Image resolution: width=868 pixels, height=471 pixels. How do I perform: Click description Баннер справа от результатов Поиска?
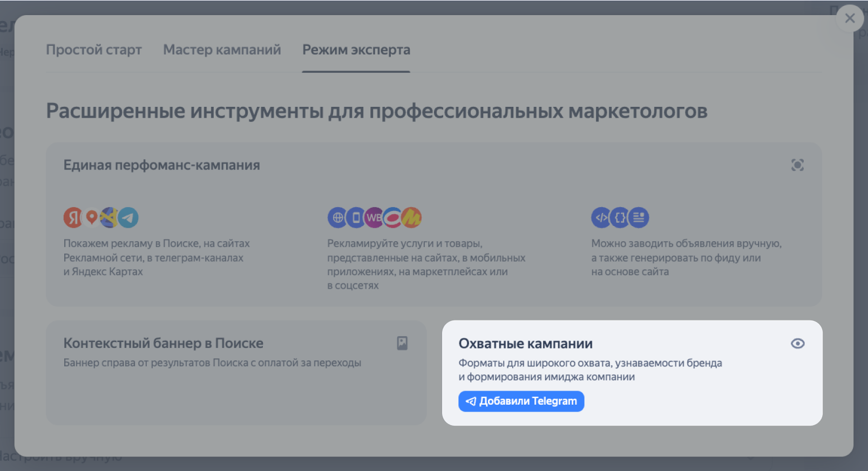click(212, 363)
